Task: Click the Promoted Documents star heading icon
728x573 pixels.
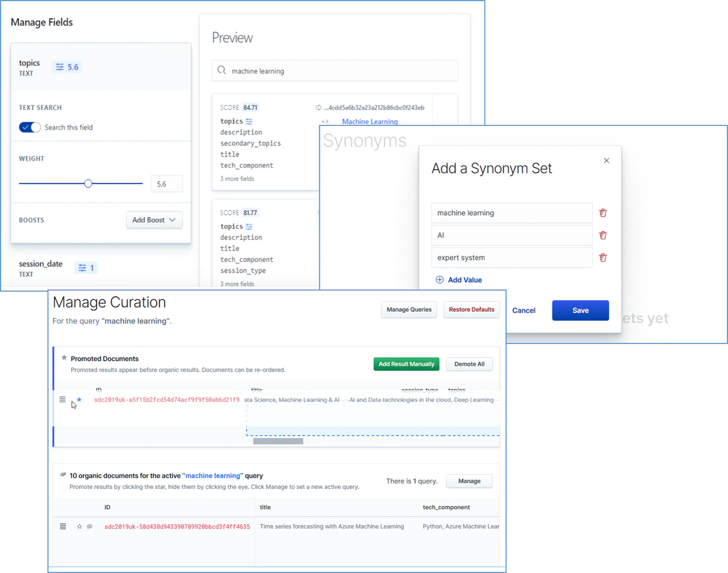Action: click(x=64, y=358)
